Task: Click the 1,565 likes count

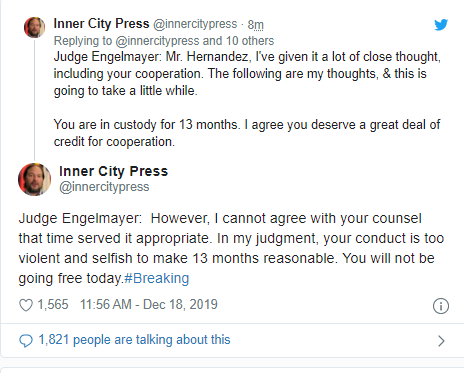Action: [x=53, y=304]
